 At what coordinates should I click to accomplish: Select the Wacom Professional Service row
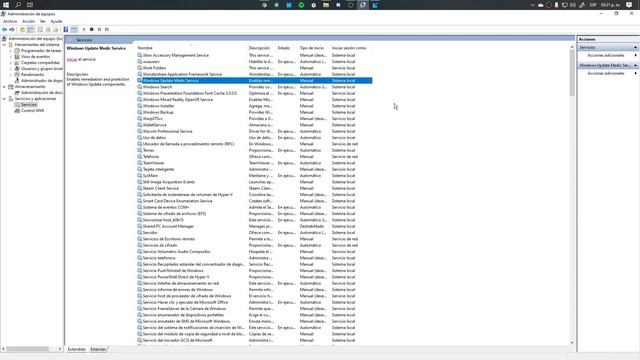255,131
